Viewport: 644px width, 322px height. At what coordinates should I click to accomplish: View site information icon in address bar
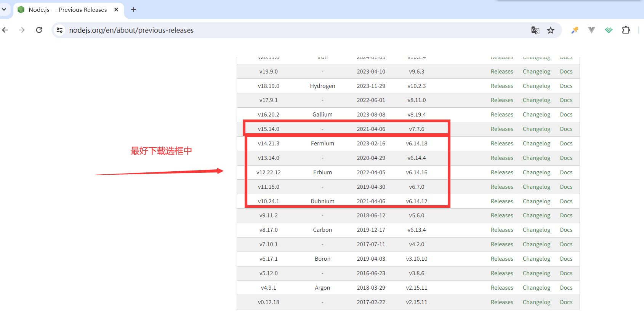coord(59,30)
